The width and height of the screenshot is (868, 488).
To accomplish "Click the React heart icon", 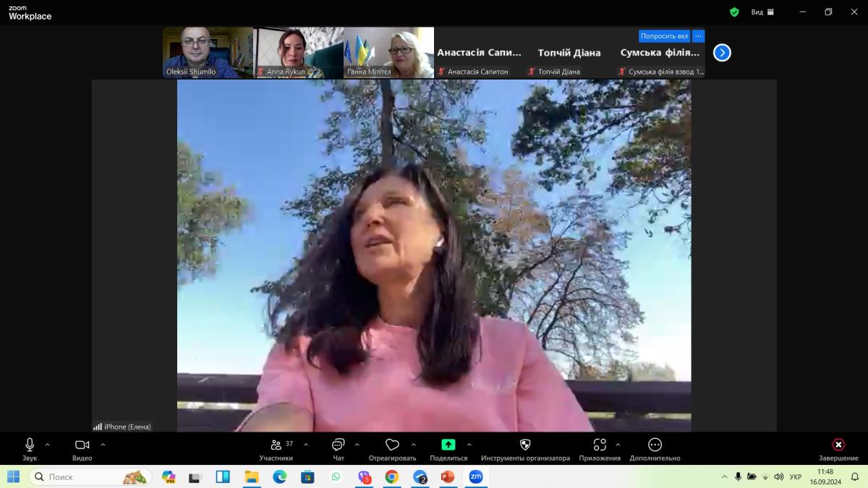I will 392,445.
